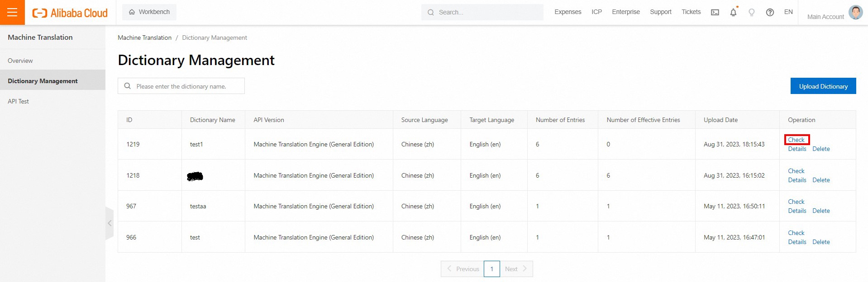Click the lightbulb suggestions icon
The height and width of the screenshot is (282, 868).
[752, 12]
